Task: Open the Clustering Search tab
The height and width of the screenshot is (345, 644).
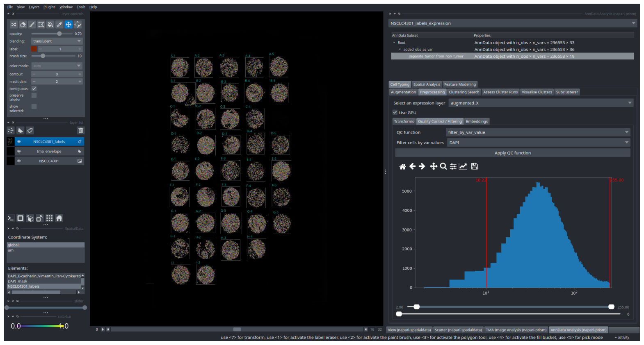Action: (464, 92)
